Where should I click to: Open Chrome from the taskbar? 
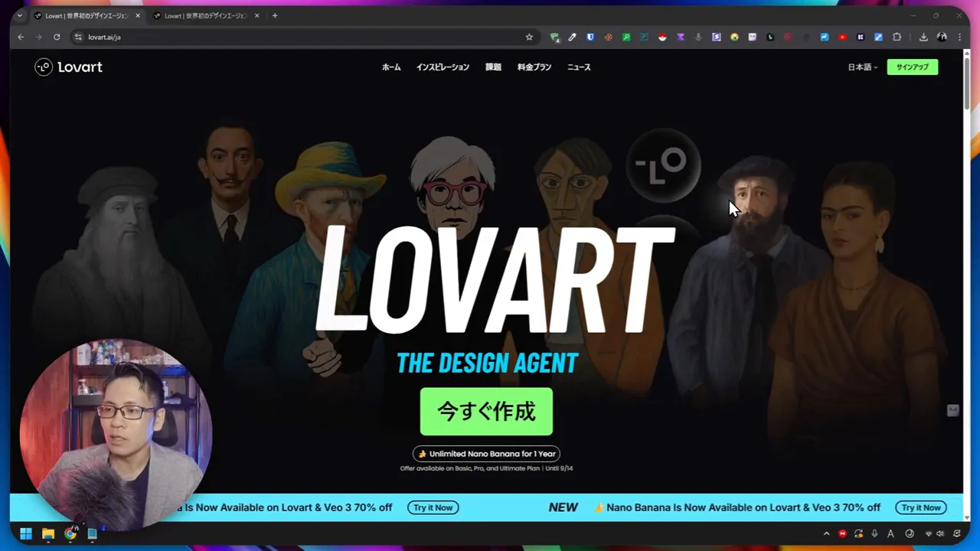click(x=70, y=533)
